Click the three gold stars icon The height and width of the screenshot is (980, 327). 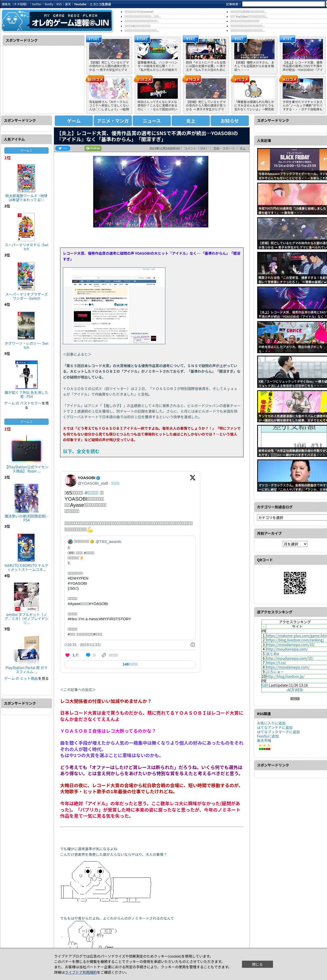[265, 745]
